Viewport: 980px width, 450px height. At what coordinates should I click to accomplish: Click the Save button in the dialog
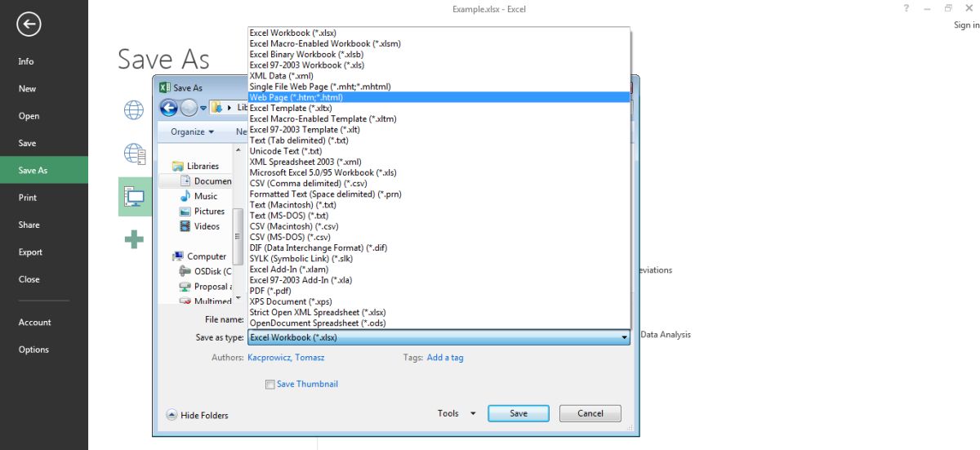click(x=519, y=413)
